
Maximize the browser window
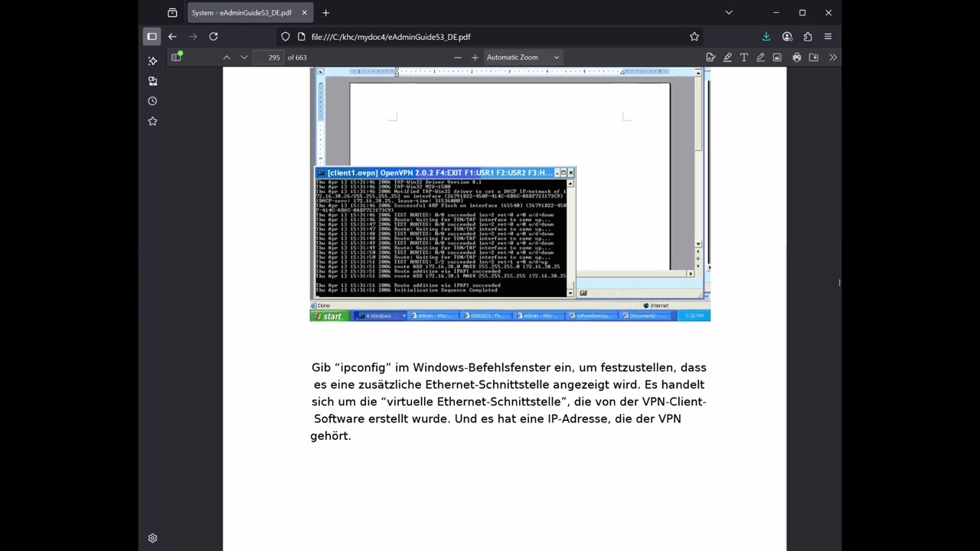click(802, 13)
